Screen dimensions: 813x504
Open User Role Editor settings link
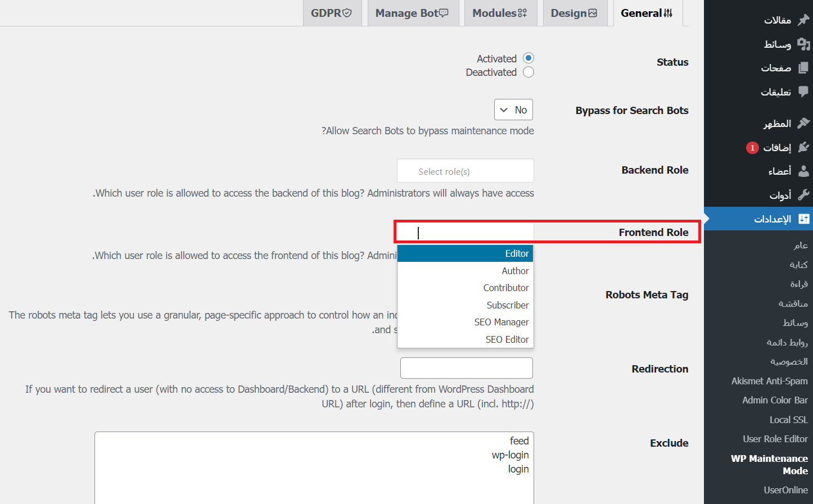[x=775, y=439]
